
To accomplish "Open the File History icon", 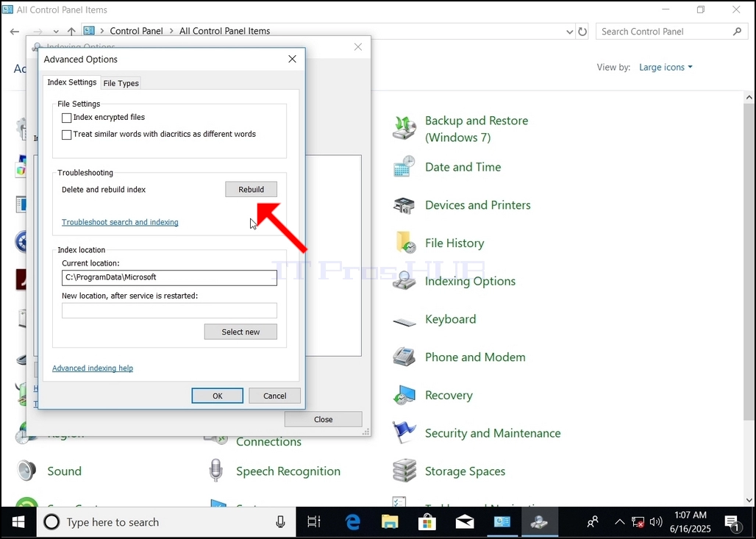I will [405, 243].
